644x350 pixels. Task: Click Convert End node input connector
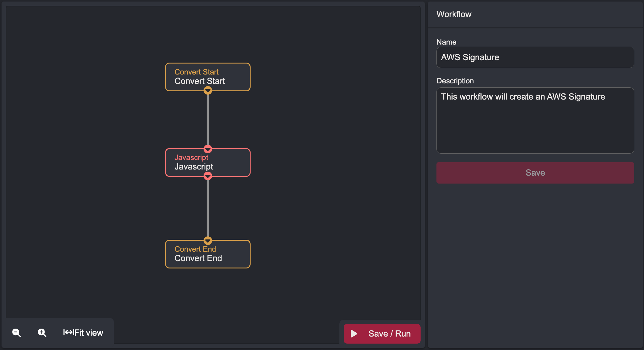(208, 241)
